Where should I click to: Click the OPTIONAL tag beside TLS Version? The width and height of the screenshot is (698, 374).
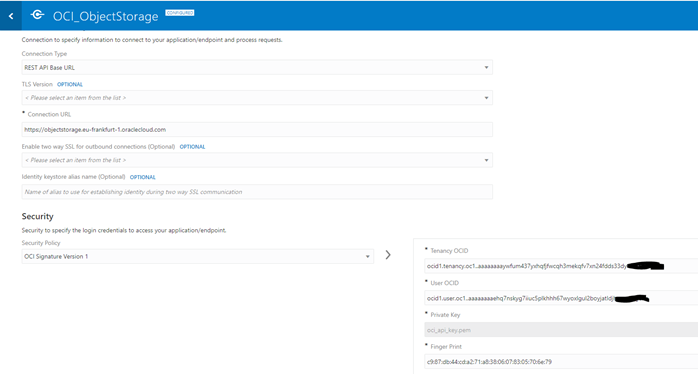[x=70, y=84]
